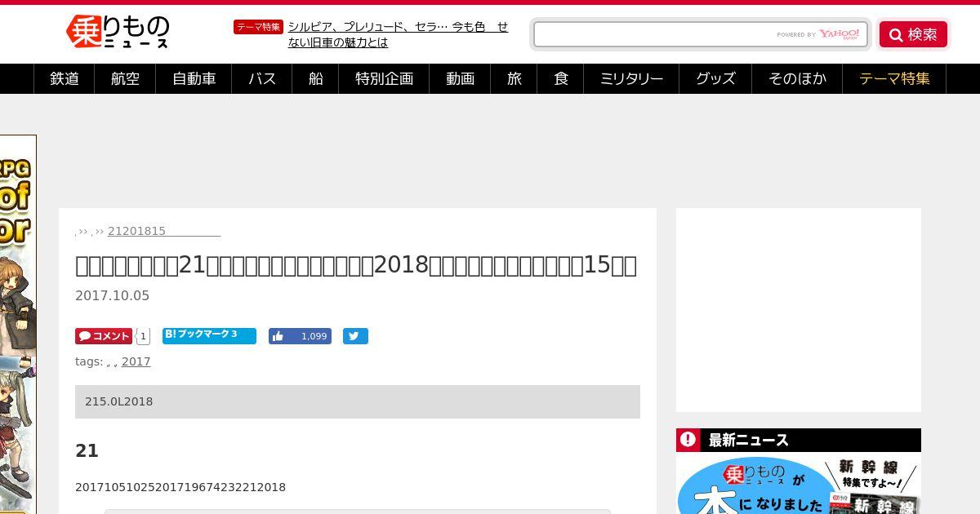Open the yellow テーマ特集 menu item
The width and height of the screenshot is (980, 514).
point(894,78)
